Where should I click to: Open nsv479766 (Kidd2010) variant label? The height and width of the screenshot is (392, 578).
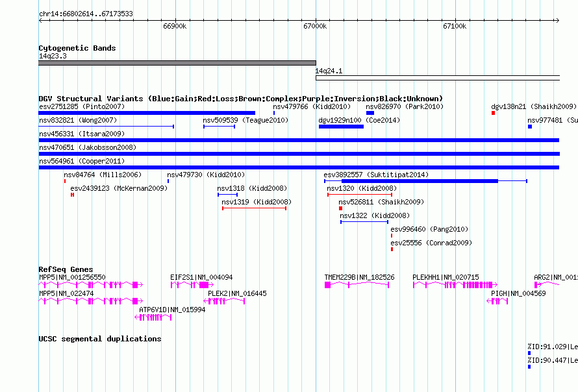[x=312, y=106]
